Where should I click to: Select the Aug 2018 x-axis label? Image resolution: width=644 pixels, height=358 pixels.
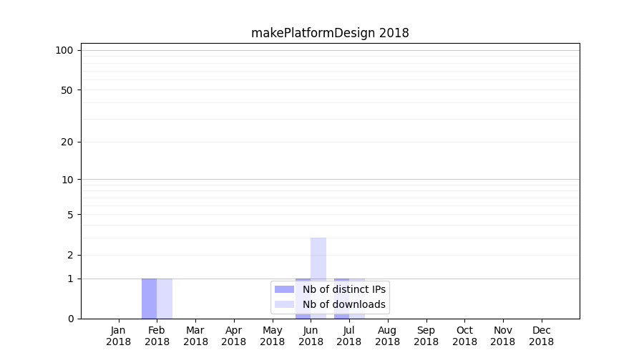tap(388, 336)
